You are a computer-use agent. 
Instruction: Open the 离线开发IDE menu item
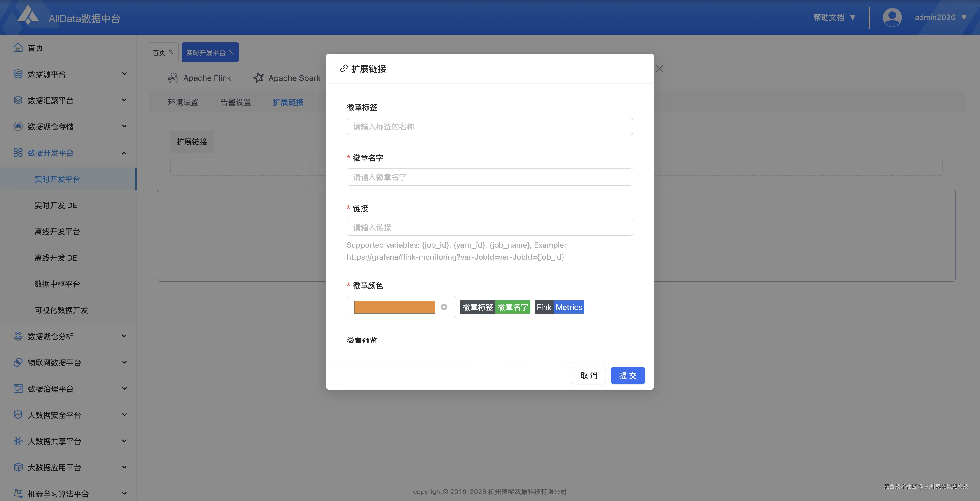(56, 258)
